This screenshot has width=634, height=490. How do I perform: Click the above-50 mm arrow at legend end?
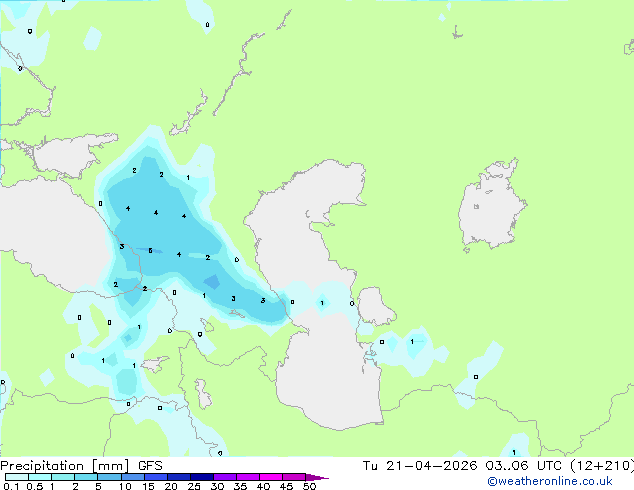[316, 477]
